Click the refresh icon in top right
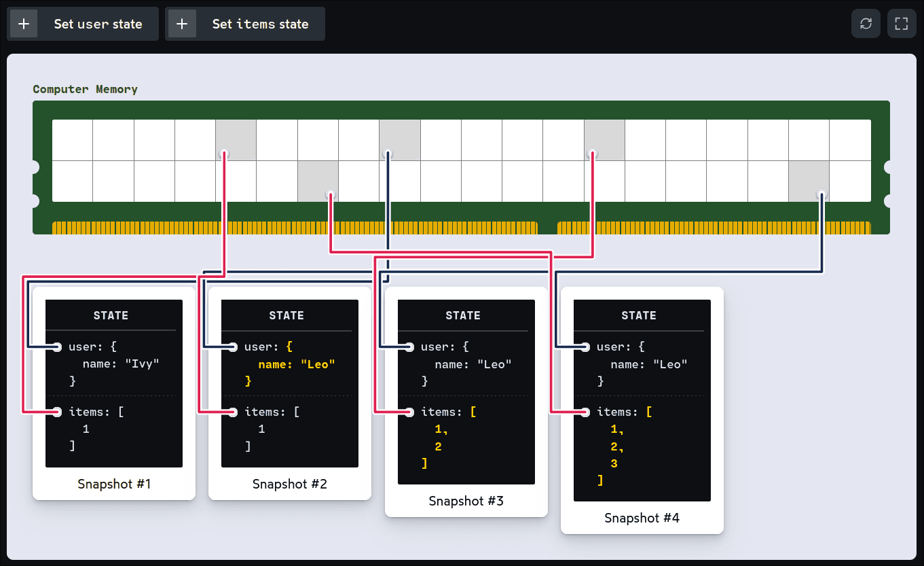The image size is (924, 566). 866,24
